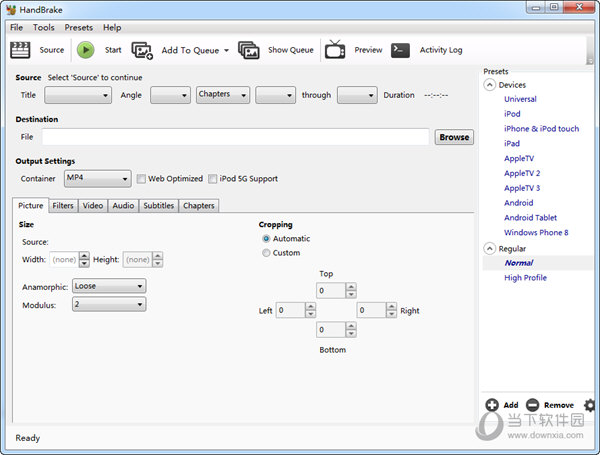This screenshot has width=600, height=455.
Task: Click the Source clapperboard icon
Action: (x=20, y=50)
